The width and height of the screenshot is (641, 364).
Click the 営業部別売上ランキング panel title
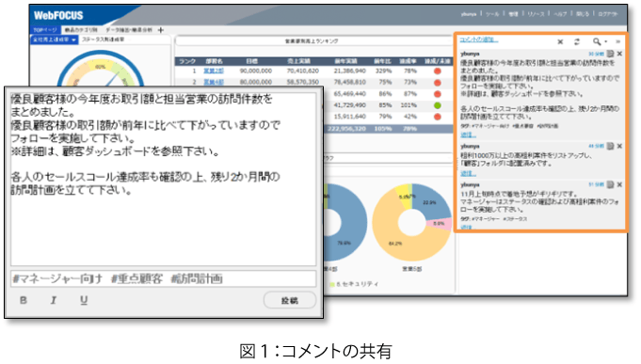tap(312, 41)
